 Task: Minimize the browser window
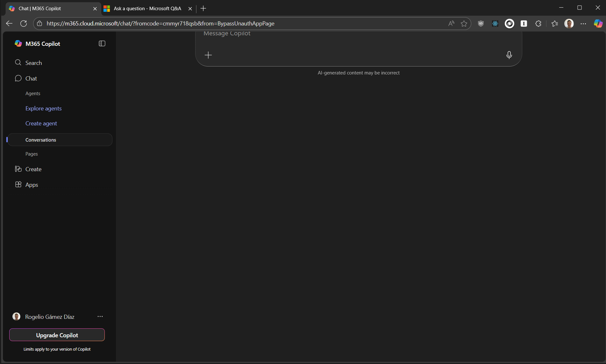click(561, 8)
